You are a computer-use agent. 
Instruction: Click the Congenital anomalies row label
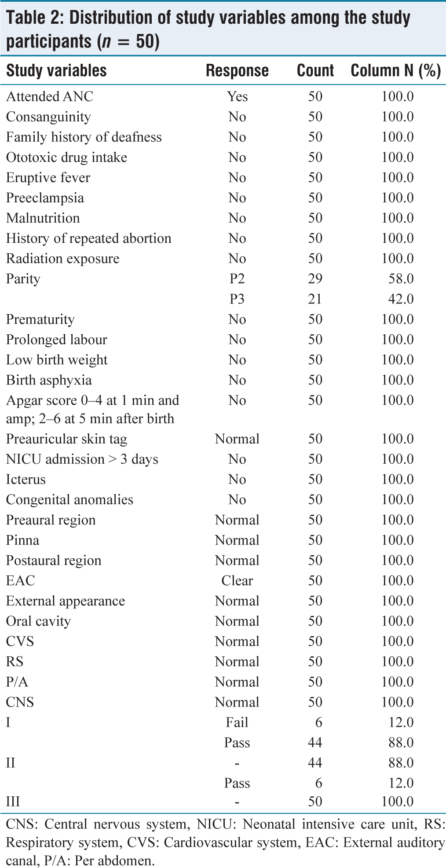69,500
